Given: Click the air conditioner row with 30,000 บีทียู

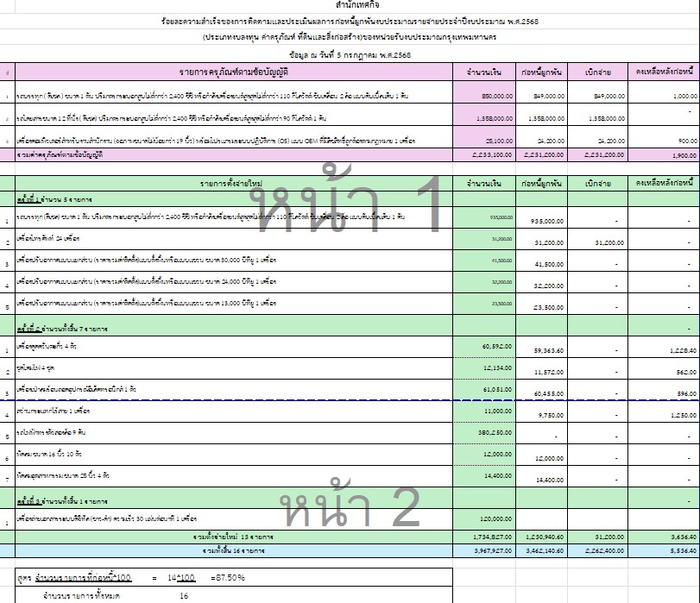Looking at the screenshot, I should (x=234, y=261).
